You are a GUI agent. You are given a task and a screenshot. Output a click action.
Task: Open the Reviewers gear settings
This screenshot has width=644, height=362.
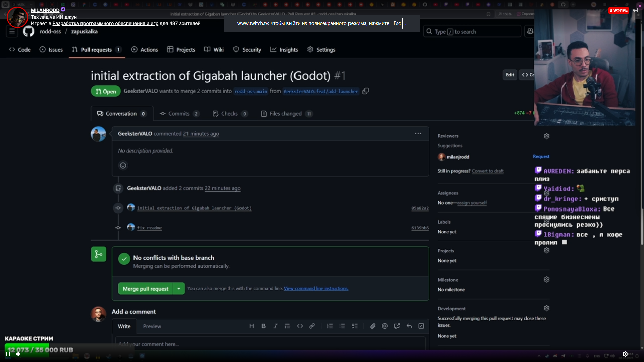(546, 136)
